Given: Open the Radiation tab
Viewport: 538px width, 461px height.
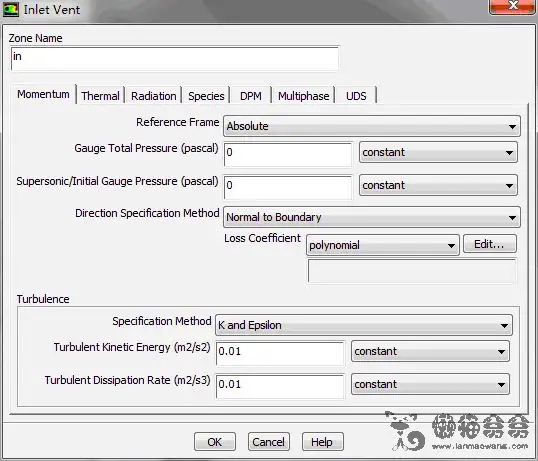Looking at the screenshot, I should pos(153,96).
